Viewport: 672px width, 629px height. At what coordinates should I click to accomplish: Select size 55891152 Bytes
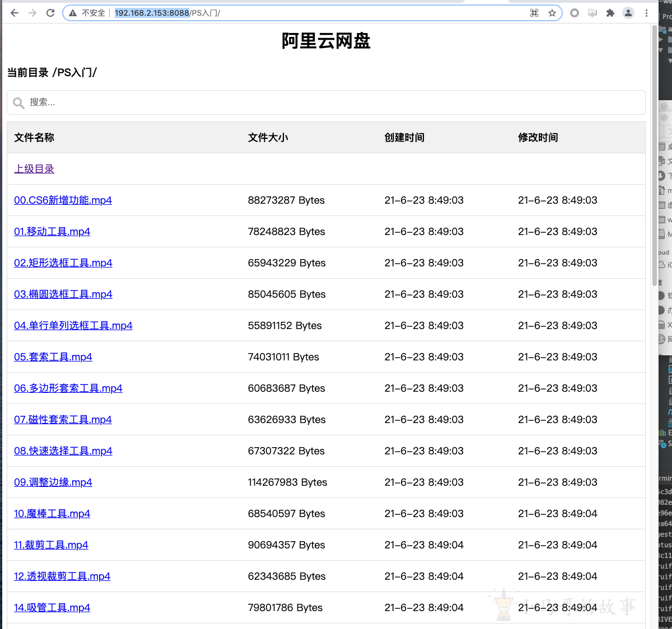[285, 326]
